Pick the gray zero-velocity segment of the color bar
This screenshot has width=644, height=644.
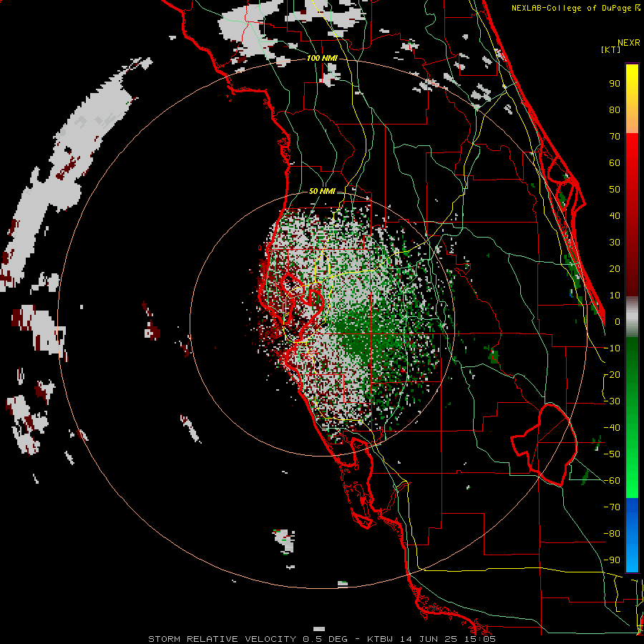click(632, 318)
